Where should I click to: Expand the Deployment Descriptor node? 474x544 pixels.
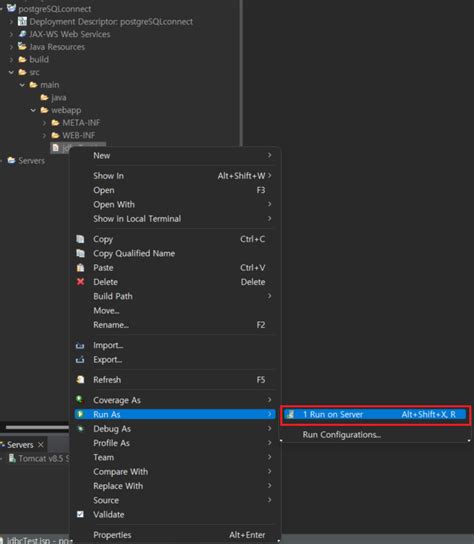pyautogui.click(x=11, y=22)
